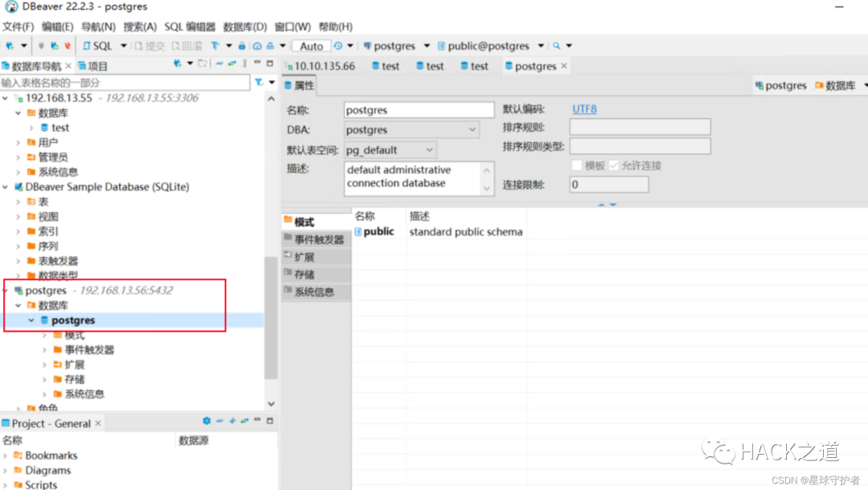868x490 pixels.
Task: Expand the 事件触发器 folder in tree
Action: click(x=45, y=350)
